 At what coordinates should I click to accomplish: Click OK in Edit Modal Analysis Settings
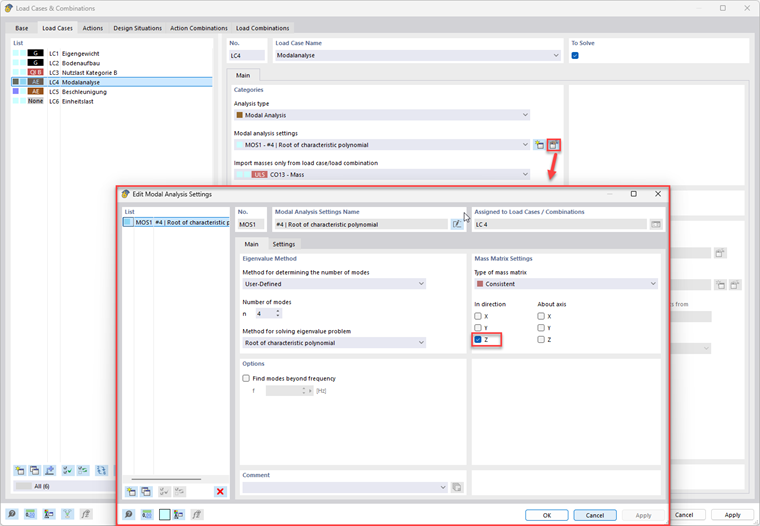547,515
